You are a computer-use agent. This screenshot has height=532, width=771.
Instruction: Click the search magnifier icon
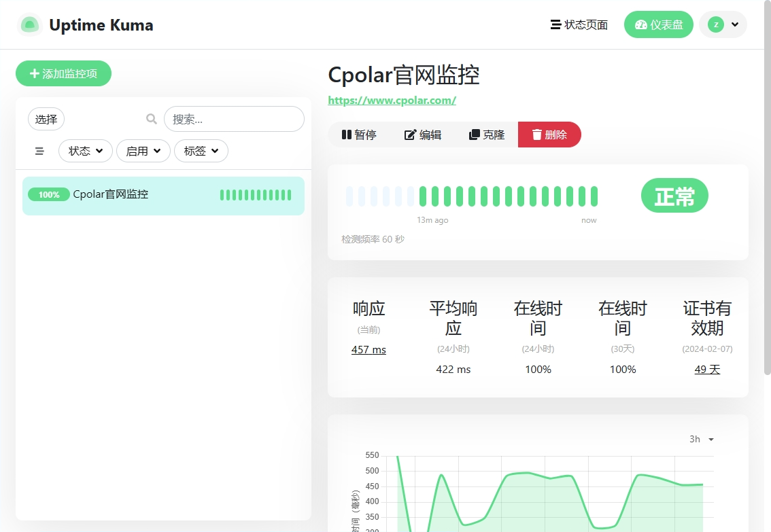tap(152, 119)
